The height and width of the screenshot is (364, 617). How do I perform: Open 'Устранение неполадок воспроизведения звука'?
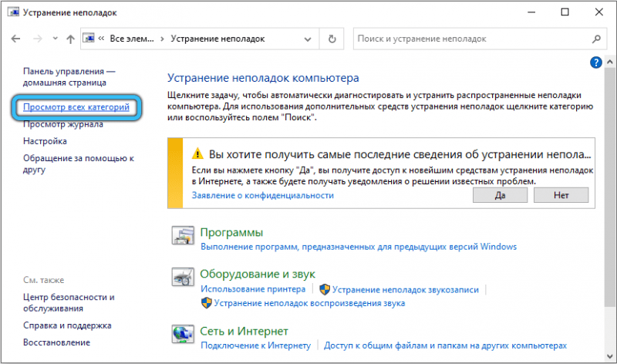click(x=309, y=303)
